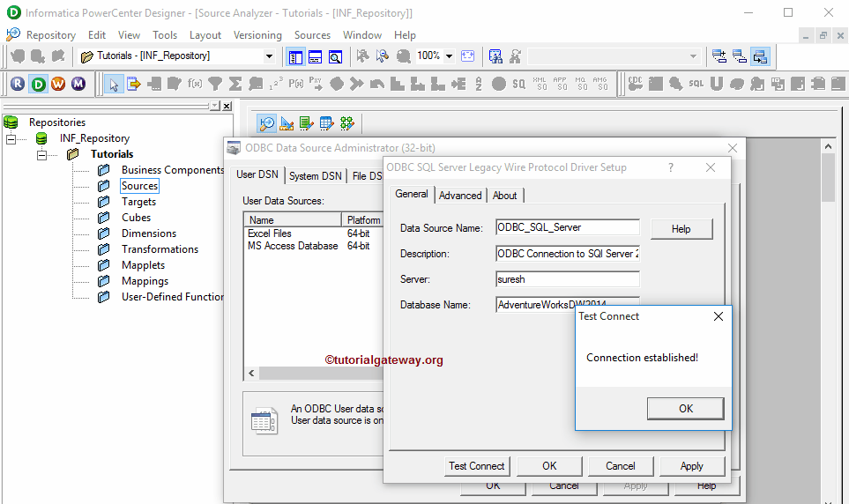The width and height of the screenshot is (849, 504).
Task: Open the Sources menu in menu bar
Action: click(x=312, y=35)
